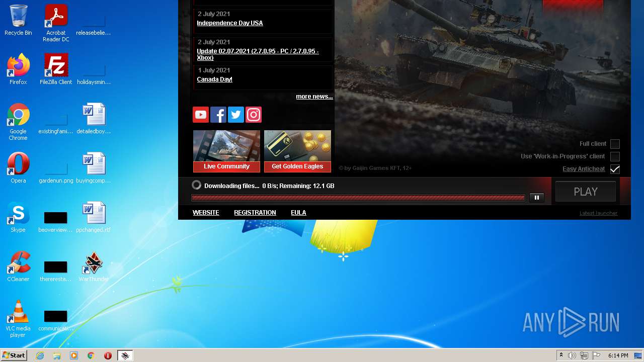The image size is (644, 362).
Task: Open Windows Explorer from taskbar
Action: [x=57, y=355]
